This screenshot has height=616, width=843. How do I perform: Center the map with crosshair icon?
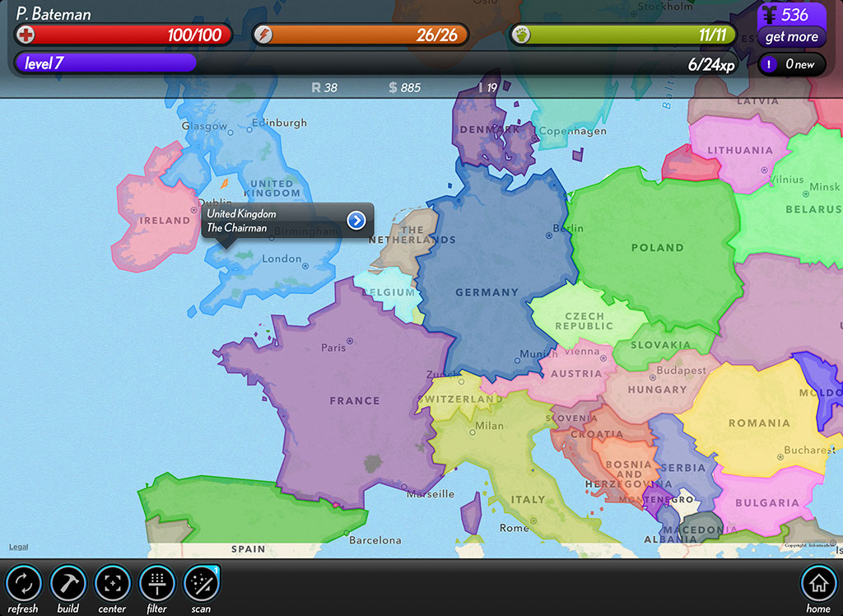coord(112,583)
